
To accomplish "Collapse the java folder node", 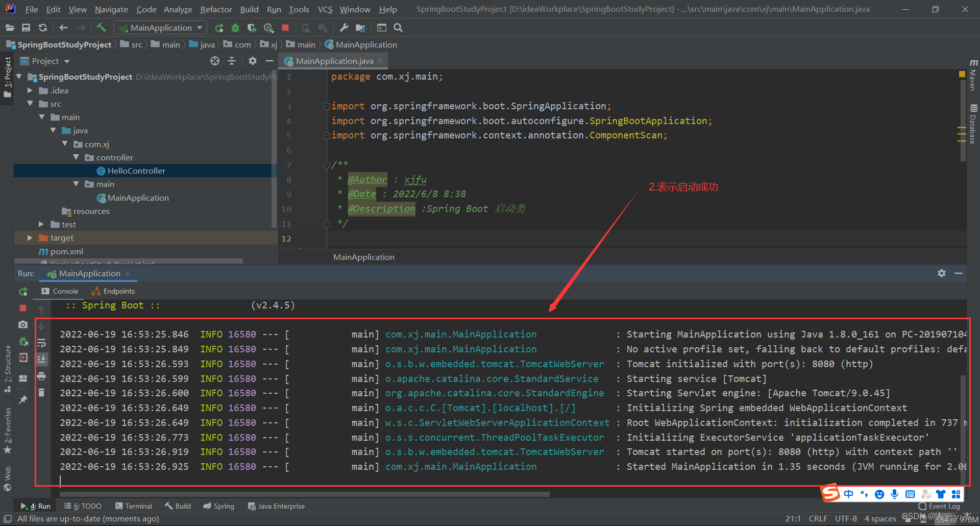I will click(x=53, y=130).
